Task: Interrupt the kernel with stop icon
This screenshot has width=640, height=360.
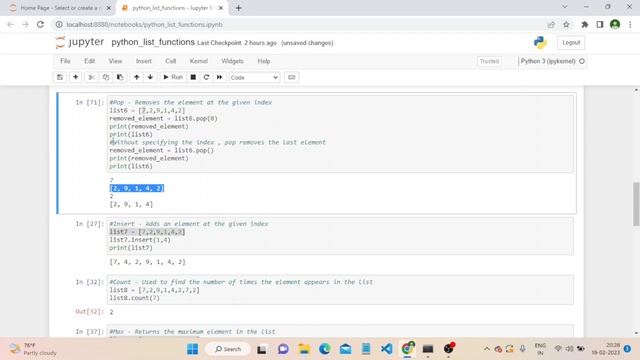Action: coord(193,77)
